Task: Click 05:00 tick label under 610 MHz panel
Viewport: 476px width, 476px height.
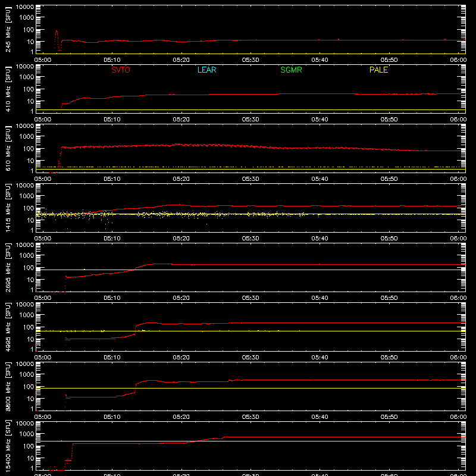Action: point(43,179)
